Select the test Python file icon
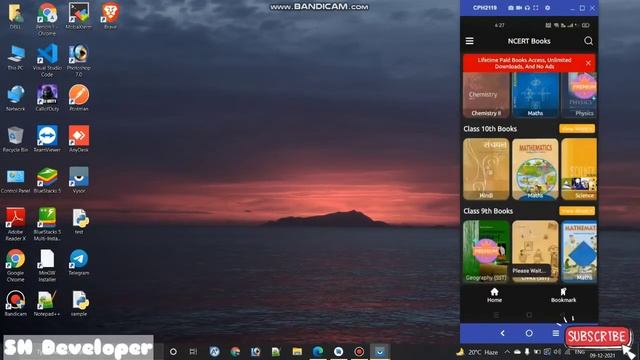This screenshot has width=640, height=360. (x=79, y=221)
